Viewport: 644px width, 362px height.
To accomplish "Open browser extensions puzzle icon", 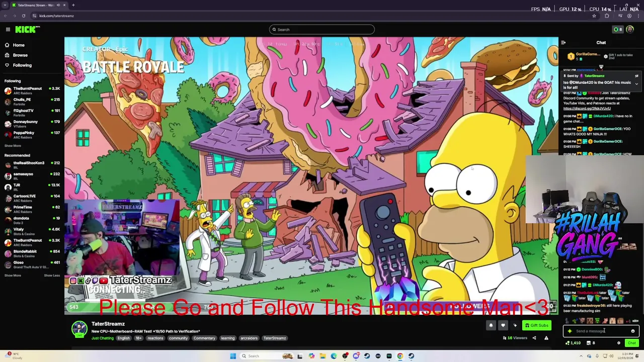I will coord(607,16).
